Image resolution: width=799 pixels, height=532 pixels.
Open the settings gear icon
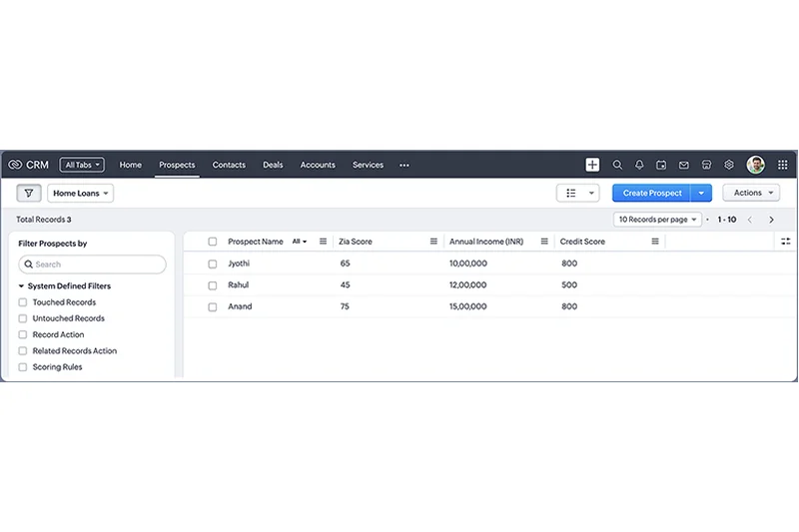coord(729,165)
